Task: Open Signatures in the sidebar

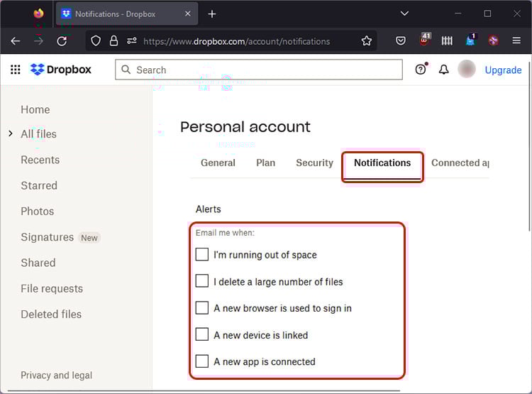Action: (47, 236)
